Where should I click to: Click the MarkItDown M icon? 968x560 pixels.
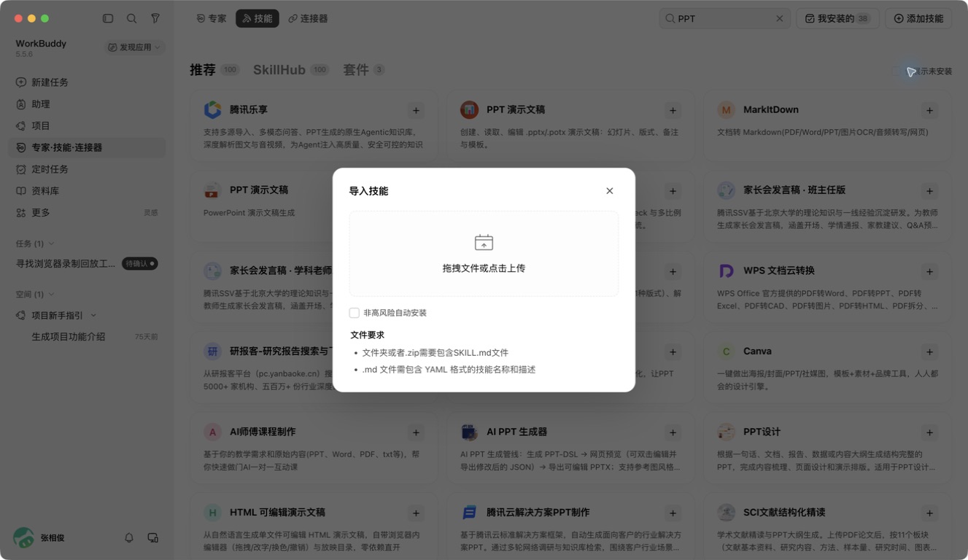[726, 110]
